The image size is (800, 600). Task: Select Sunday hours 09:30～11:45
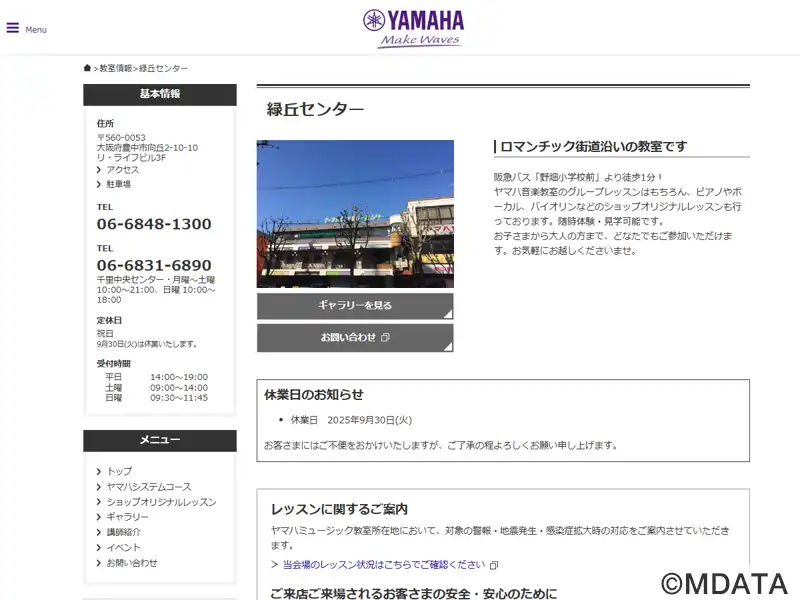click(179, 398)
